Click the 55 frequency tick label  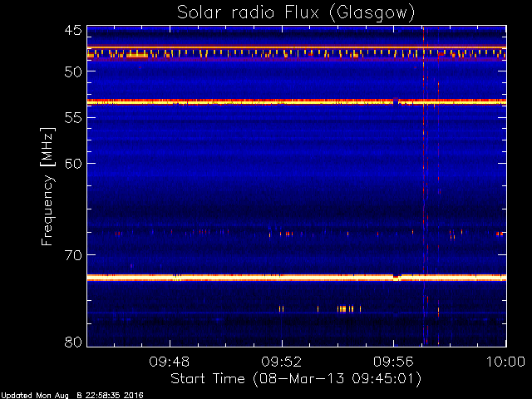(x=73, y=118)
